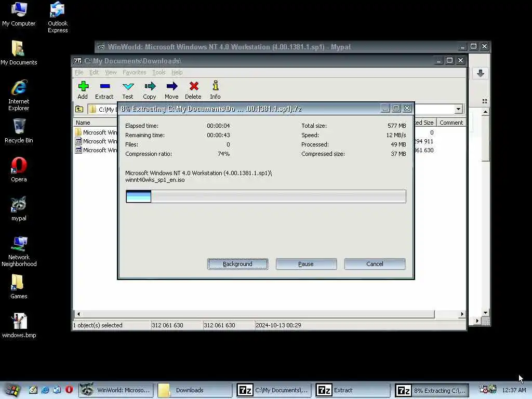532x399 pixels.
Task: Click the '1 object(s) selected' status text
Action: pyautogui.click(x=98, y=325)
